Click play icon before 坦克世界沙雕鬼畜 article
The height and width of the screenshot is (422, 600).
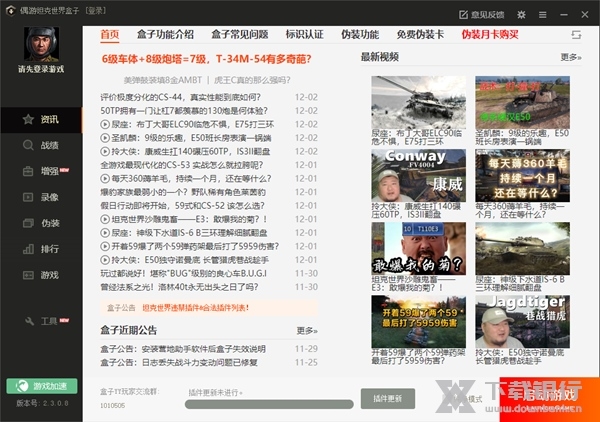point(105,219)
